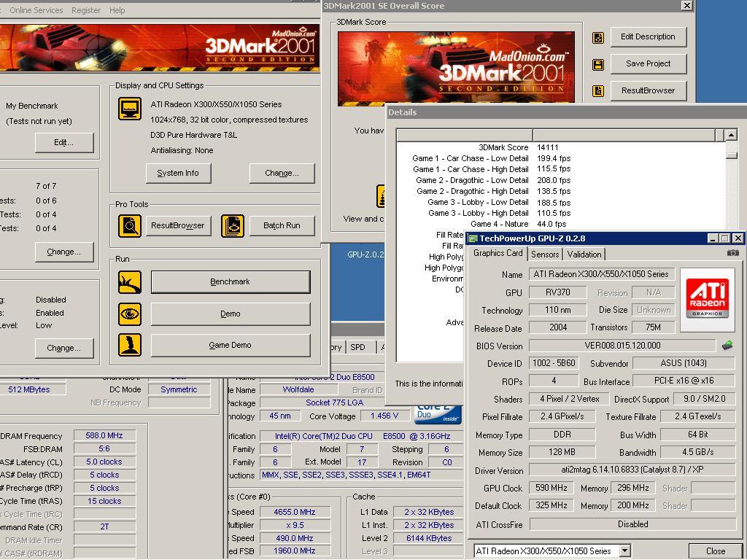
Task: Open the Online Services menu in 3DMark
Action: pyautogui.click(x=36, y=10)
